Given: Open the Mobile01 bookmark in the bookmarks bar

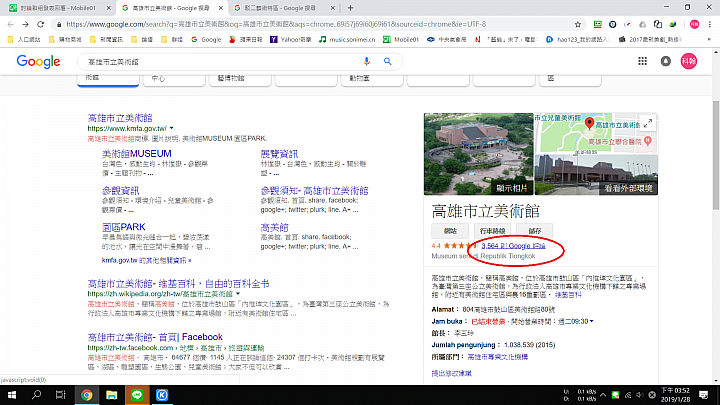Looking at the screenshot, I should [401, 39].
